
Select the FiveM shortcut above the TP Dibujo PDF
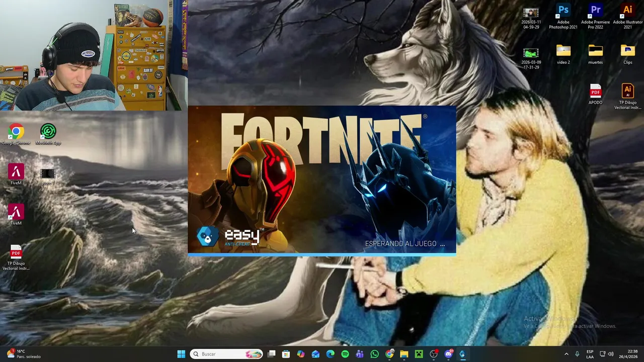point(16,215)
